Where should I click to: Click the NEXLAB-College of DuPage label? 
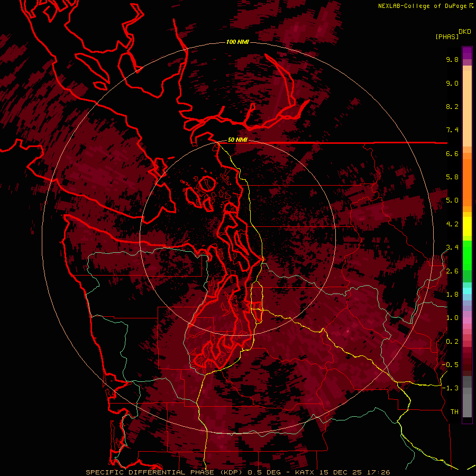tap(423, 6)
